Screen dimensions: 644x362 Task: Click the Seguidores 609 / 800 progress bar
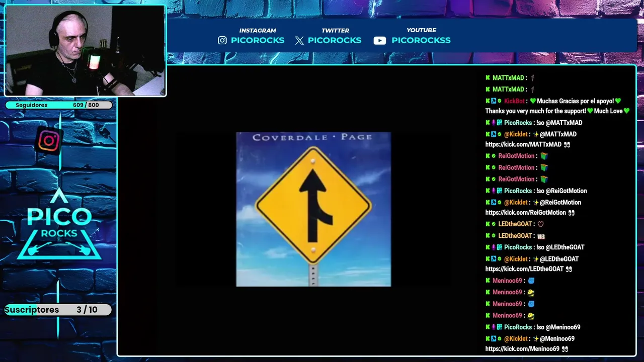coord(58,105)
